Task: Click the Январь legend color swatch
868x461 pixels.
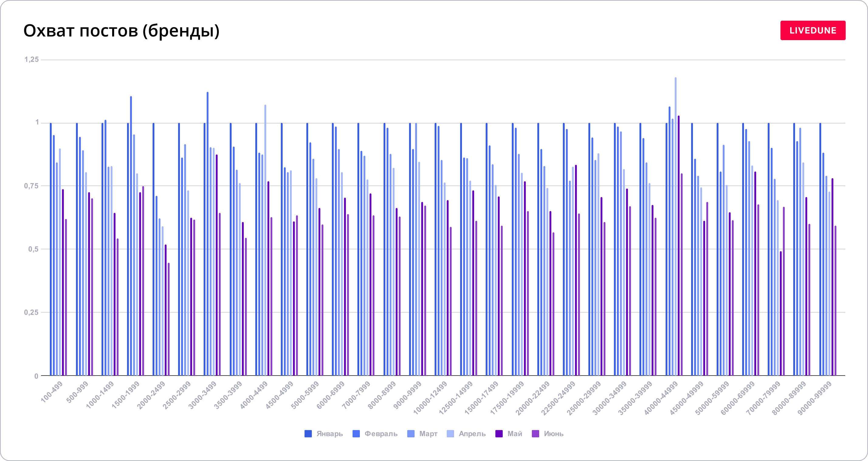Action: (x=308, y=434)
